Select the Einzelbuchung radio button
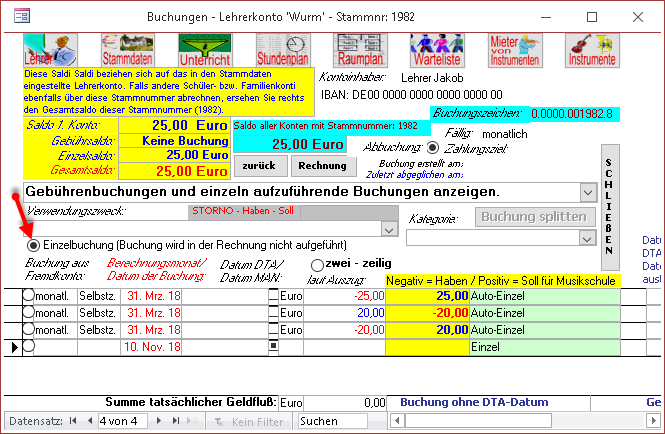 (34, 245)
